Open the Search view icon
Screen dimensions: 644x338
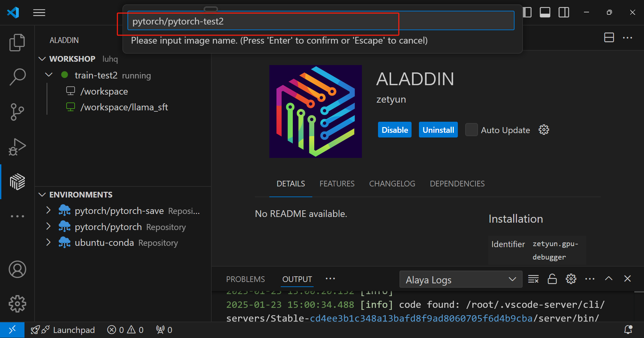coord(17,77)
